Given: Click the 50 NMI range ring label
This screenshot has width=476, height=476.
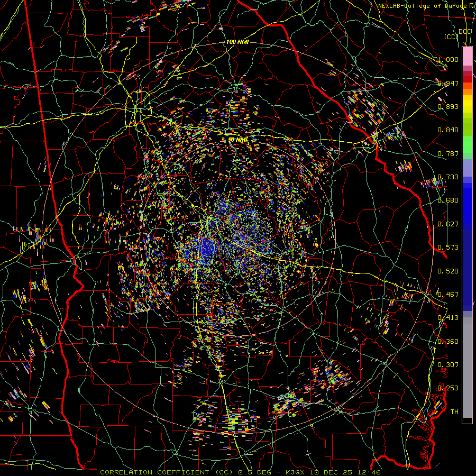Looking at the screenshot, I should click(238, 140).
